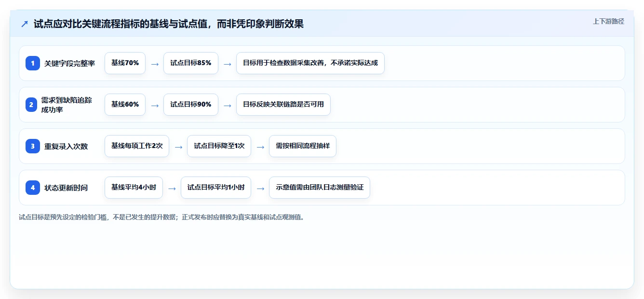The height and width of the screenshot is (299, 644).
Task: Click step badge 4 for 状态更新时间
Action: 33,188
